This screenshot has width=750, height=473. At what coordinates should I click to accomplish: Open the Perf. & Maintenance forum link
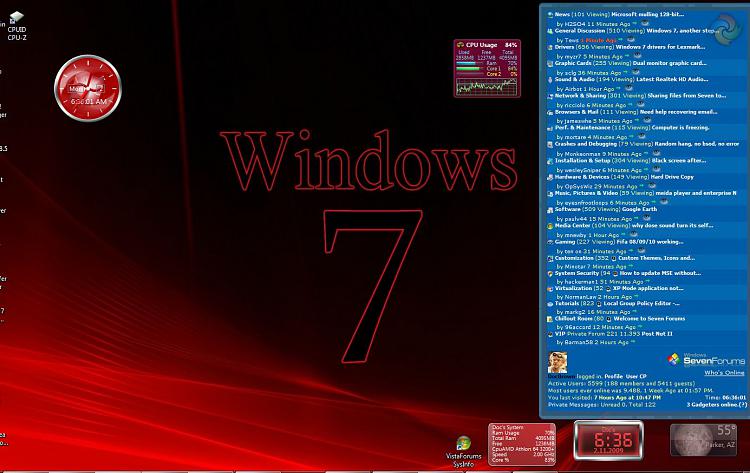click(582, 128)
